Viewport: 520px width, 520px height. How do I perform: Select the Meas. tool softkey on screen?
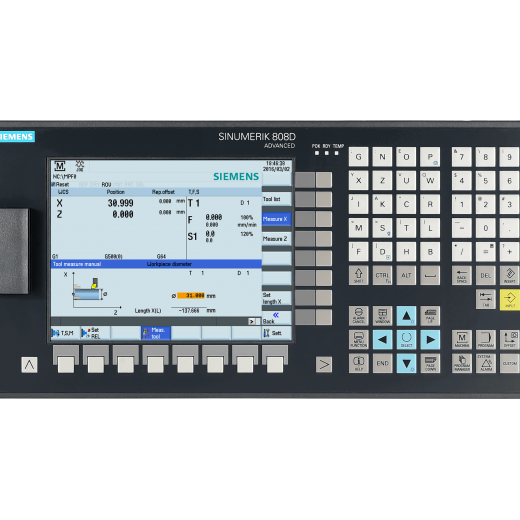(156, 333)
